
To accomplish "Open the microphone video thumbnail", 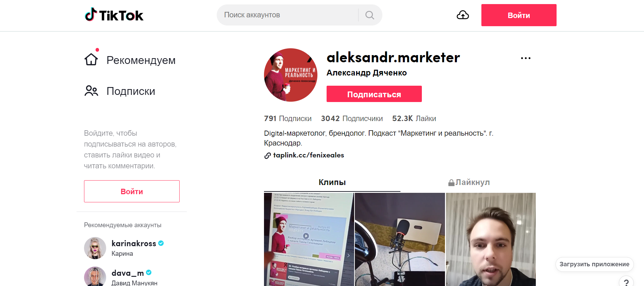I will (400, 239).
